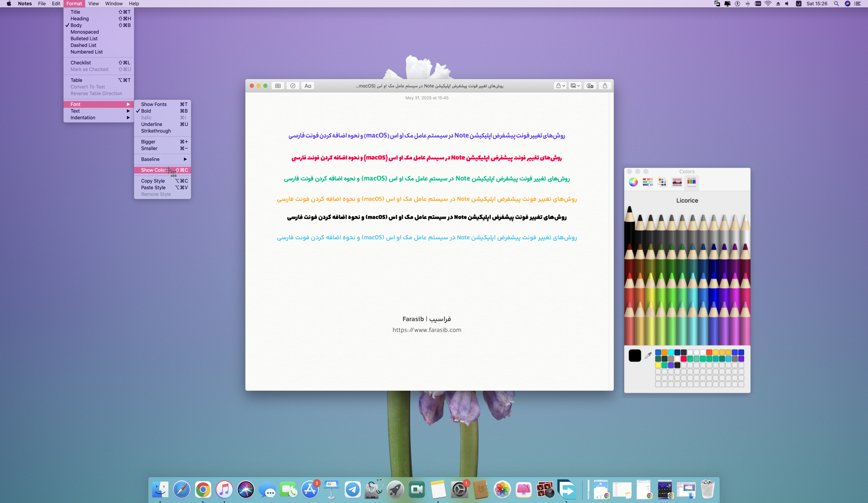
Task: Click the farasib.com URL in the note
Action: click(427, 330)
